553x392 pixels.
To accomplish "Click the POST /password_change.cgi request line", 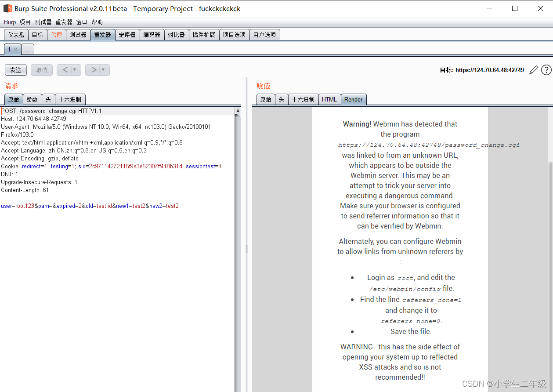I will coord(52,111).
